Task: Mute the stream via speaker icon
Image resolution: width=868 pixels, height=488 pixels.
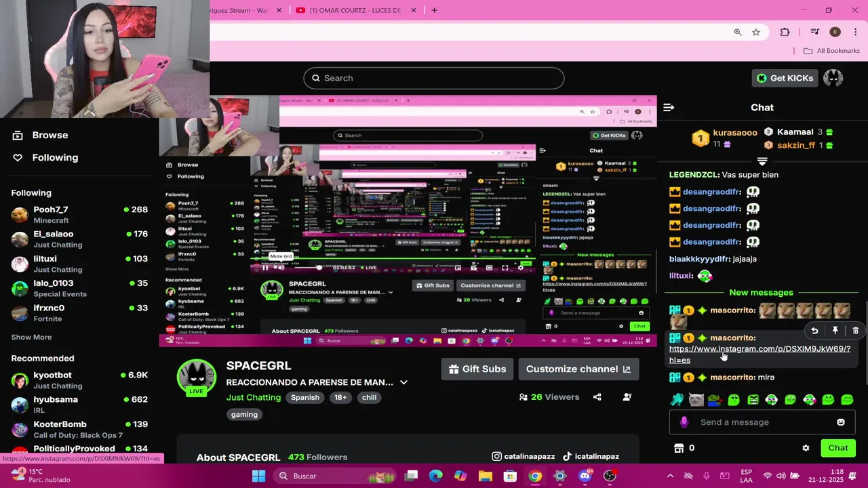Action: pyautogui.click(x=280, y=268)
